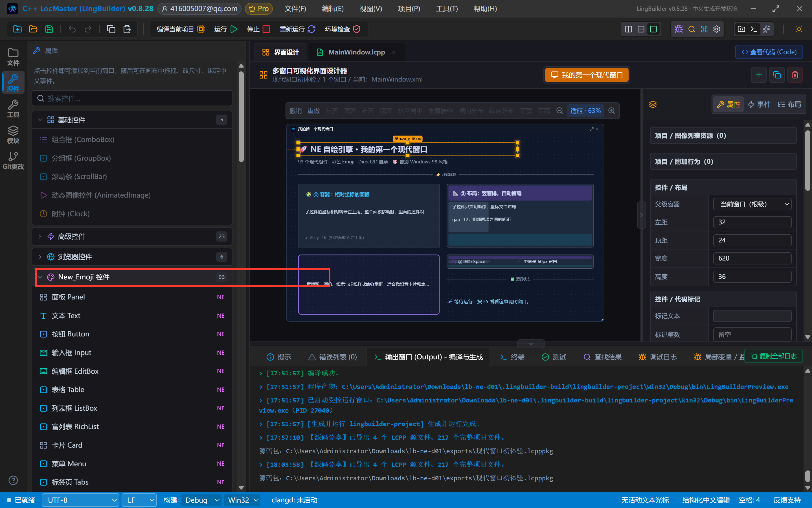Image resolution: width=812 pixels, height=508 pixels.
Task: Toggle light theme with sun icon
Action: [799, 29]
